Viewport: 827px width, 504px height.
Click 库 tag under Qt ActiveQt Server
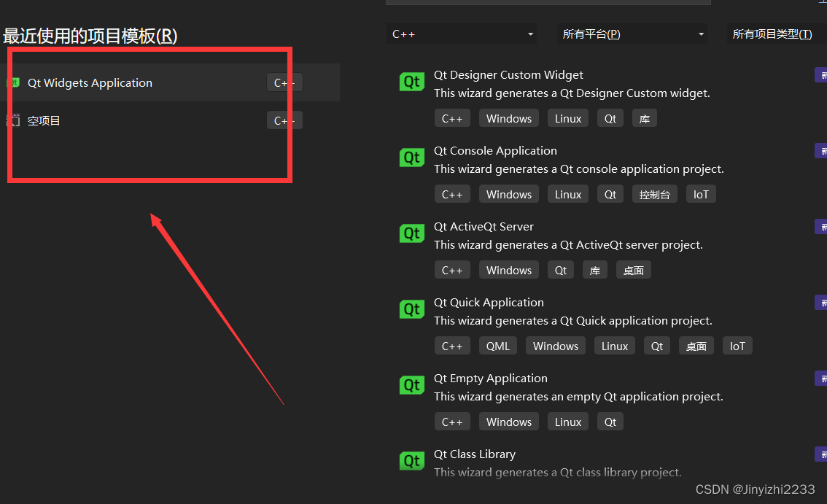595,270
